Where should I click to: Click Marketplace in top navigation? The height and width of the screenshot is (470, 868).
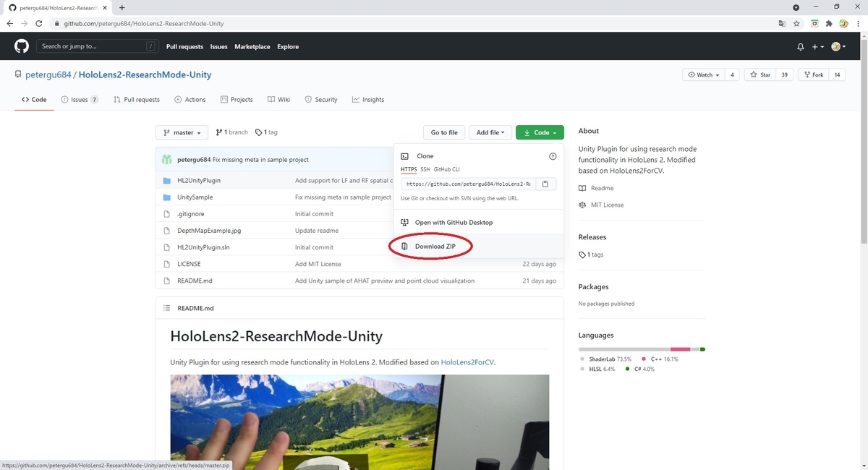[x=252, y=47]
